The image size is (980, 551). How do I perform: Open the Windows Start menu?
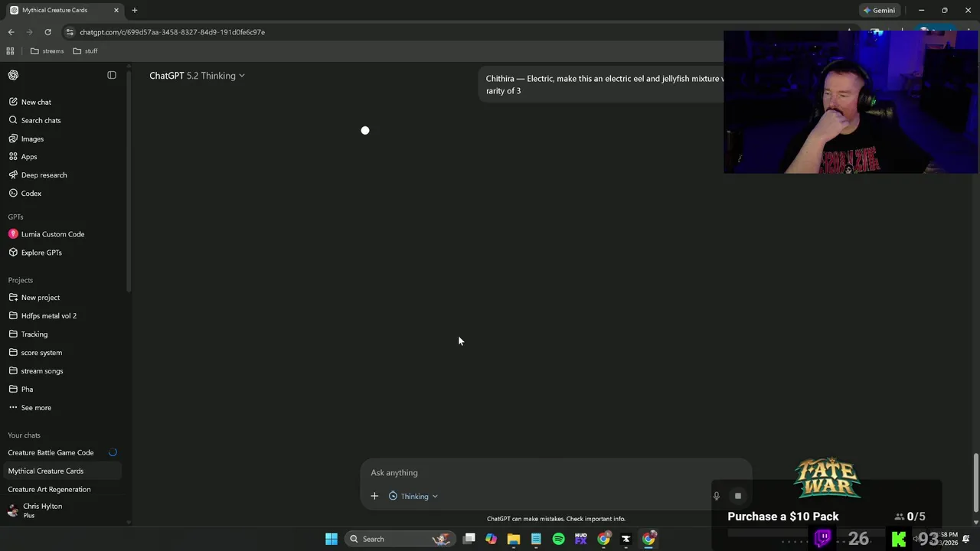332,539
